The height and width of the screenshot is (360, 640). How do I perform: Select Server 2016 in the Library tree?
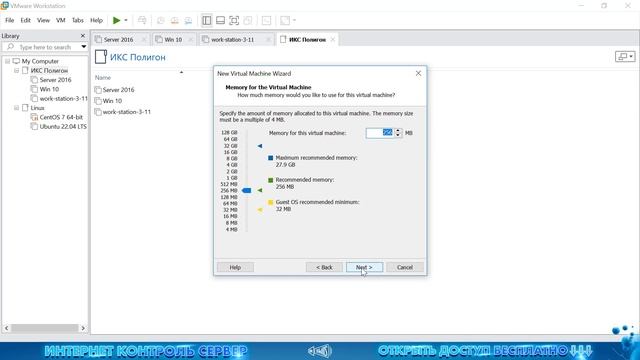(x=56, y=80)
